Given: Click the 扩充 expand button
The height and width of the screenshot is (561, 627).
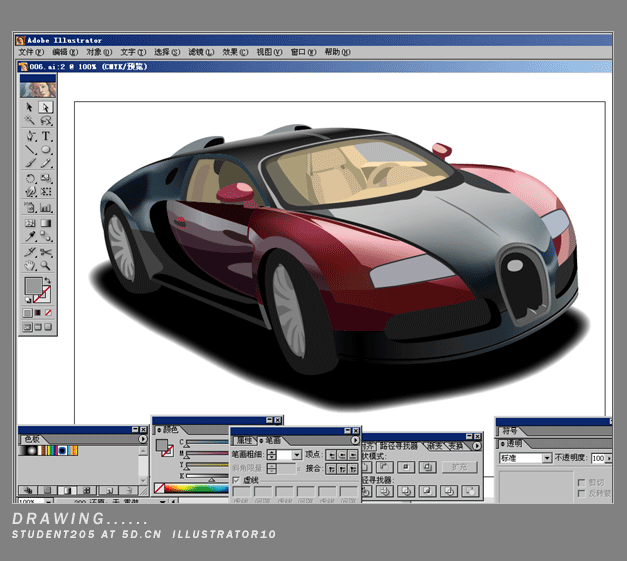Looking at the screenshot, I should coord(459,467).
